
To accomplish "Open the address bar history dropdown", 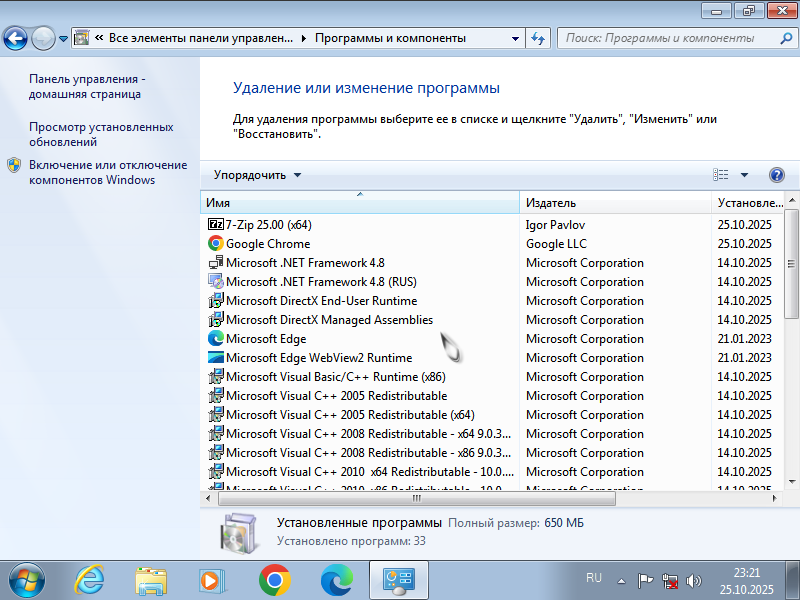I will (514, 39).
